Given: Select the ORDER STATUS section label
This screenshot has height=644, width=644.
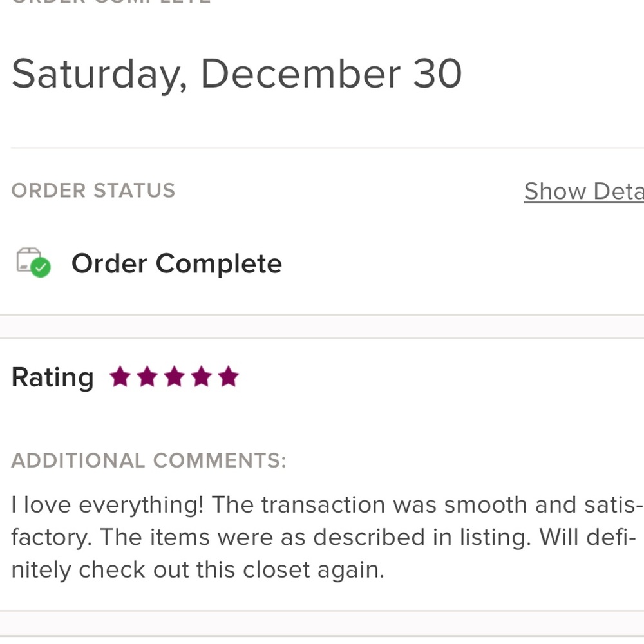Looking at the screenshot, I should (x=93, y=191).
